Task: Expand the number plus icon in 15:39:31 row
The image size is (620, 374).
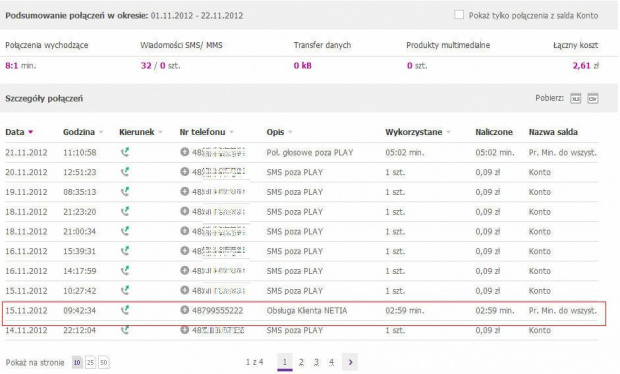Action: (184, 251)
